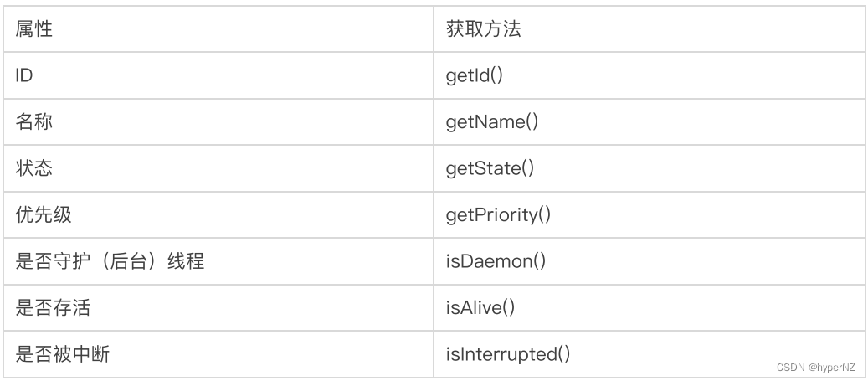Select the 是否被中断 attribute cell
868x381 pixels.
coord(62,354)
